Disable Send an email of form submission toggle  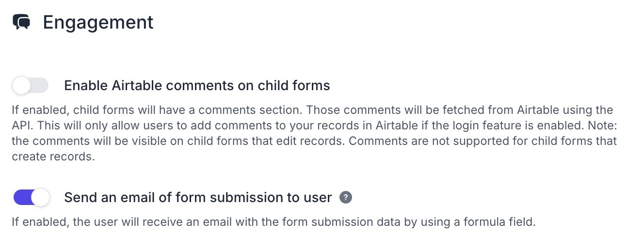tap(32, 197)
